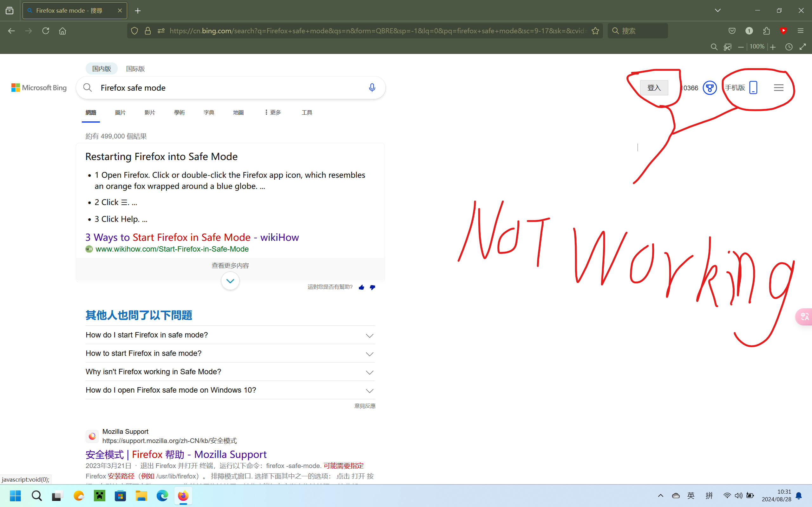The width and height of the screenshot is (812, 507).
Task: Open the wikiHow Start Firefox in Safe Mode link
Action: coord(192,237)
